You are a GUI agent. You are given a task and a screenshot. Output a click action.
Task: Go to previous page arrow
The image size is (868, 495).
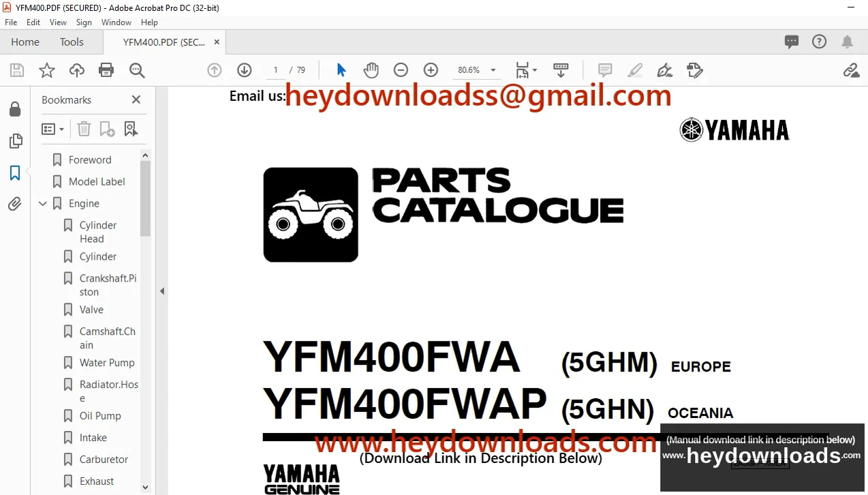pos(215,70)
